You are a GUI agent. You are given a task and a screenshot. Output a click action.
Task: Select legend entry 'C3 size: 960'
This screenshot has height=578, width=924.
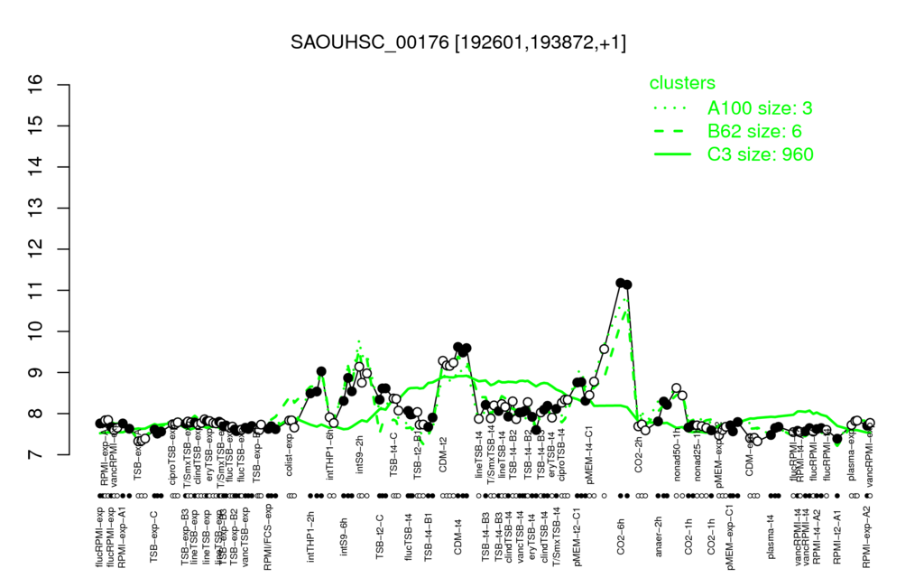pyautogui.click(x=761, y=154)
